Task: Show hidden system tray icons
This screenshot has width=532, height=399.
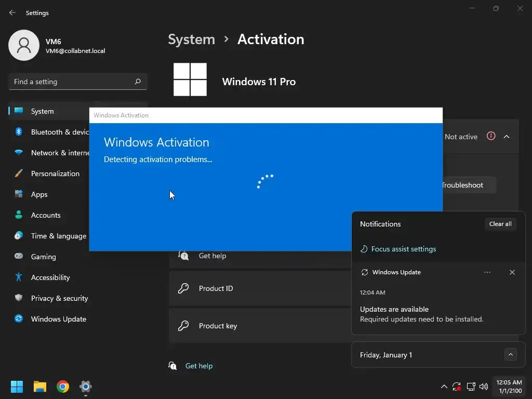Action: [x=444, y=387]
